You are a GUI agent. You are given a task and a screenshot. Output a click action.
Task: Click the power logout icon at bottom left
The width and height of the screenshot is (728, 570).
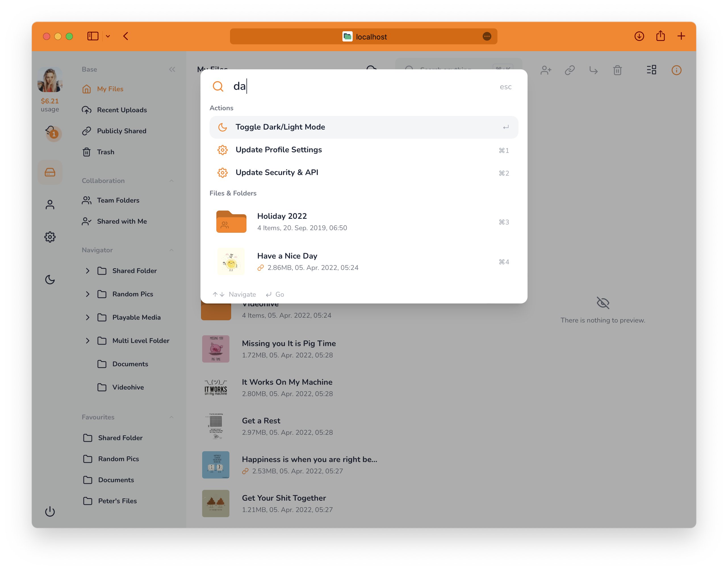[50, 511]
